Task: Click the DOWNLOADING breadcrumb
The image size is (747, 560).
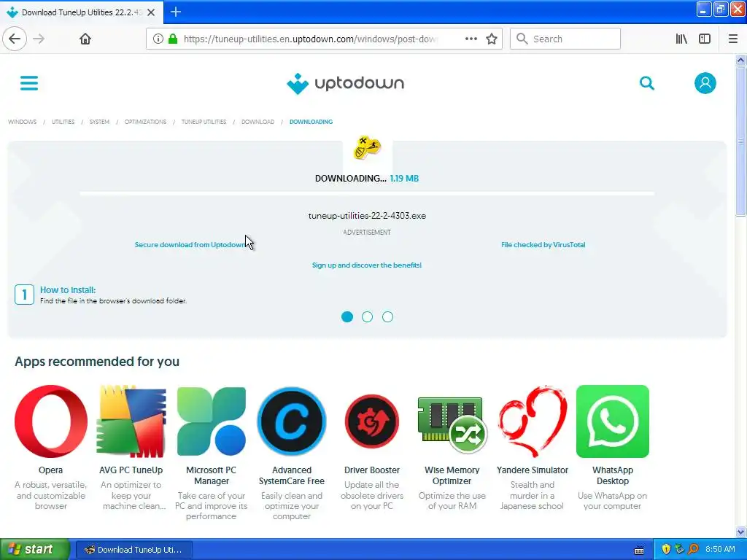Action: tap(311, 122)
